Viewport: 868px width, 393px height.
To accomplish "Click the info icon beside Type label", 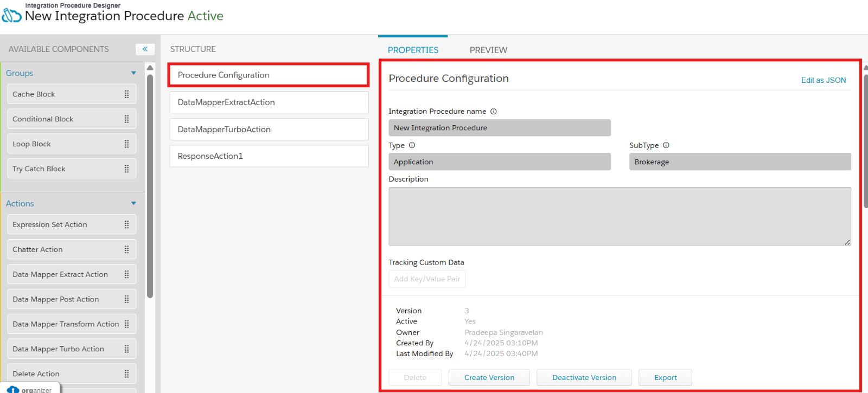I will click(412, 145).
